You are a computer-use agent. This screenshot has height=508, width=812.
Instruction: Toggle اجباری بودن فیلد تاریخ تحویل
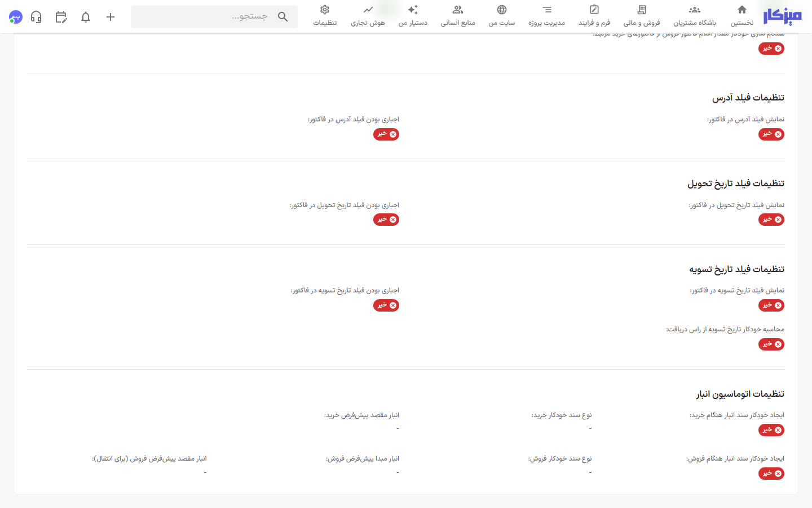[386, 220]
